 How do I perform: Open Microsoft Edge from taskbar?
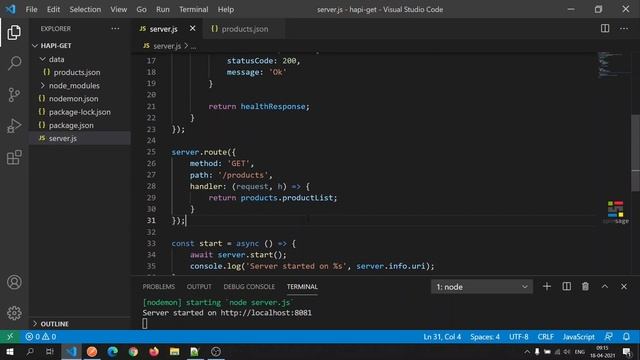[113, 351]
